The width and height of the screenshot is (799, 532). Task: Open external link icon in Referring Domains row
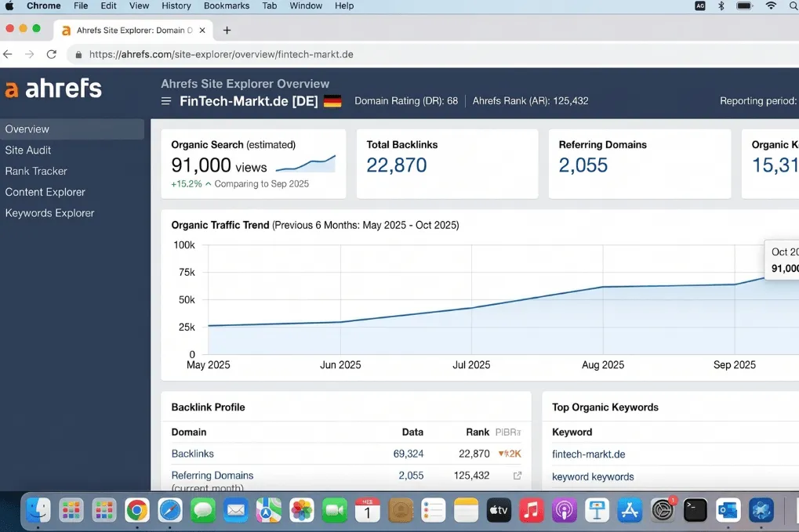[x=518, y=476]
